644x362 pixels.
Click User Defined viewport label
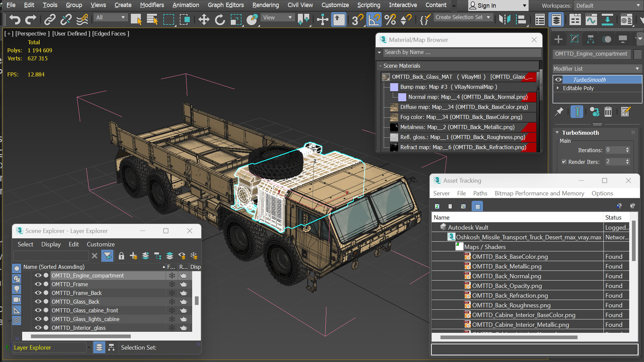tap(71, 34)
